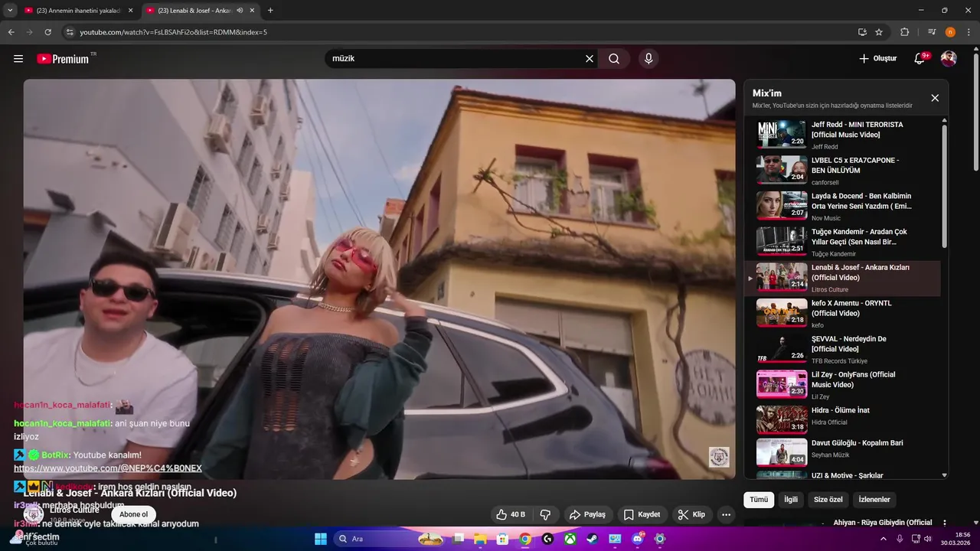Show hidden system tray icons
This screenshot has width=980, height=551.
[884, 539]
